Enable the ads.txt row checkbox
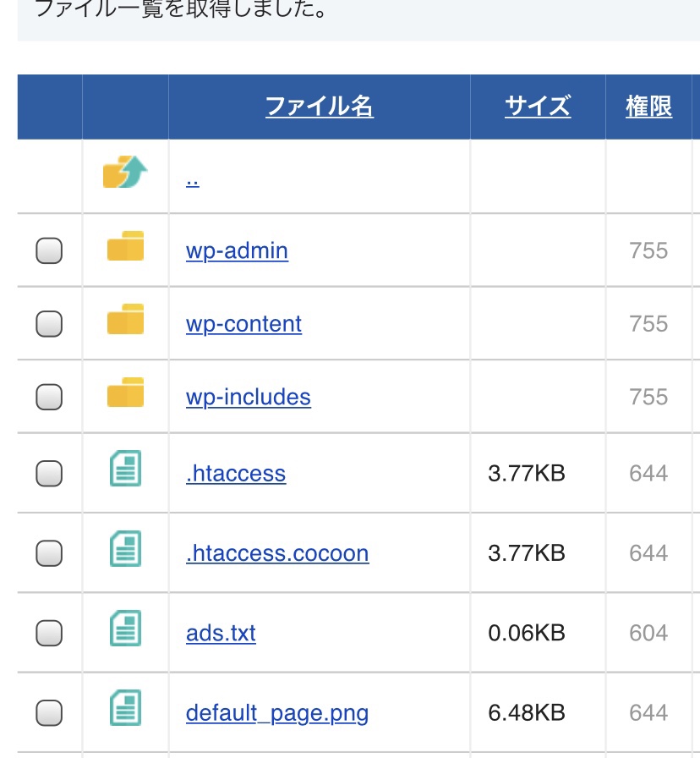Image resolution: width=700 pixels, height=758 pixels. point(49,633)
